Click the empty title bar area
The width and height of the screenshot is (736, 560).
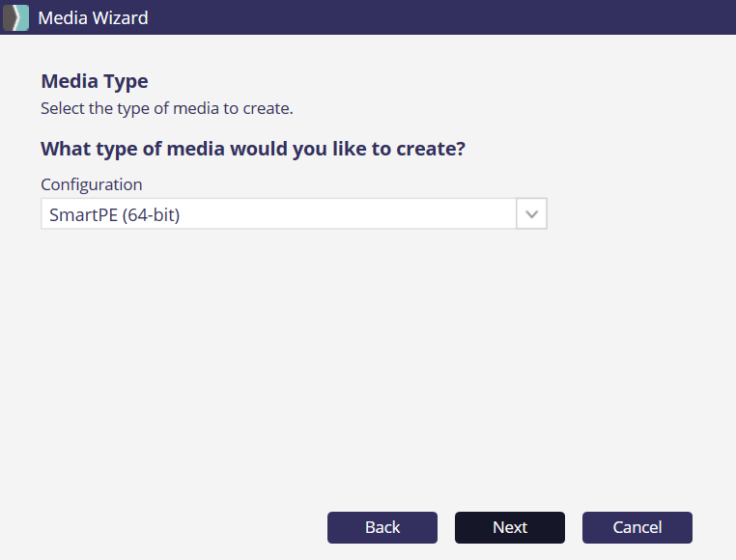pos(435,17)
